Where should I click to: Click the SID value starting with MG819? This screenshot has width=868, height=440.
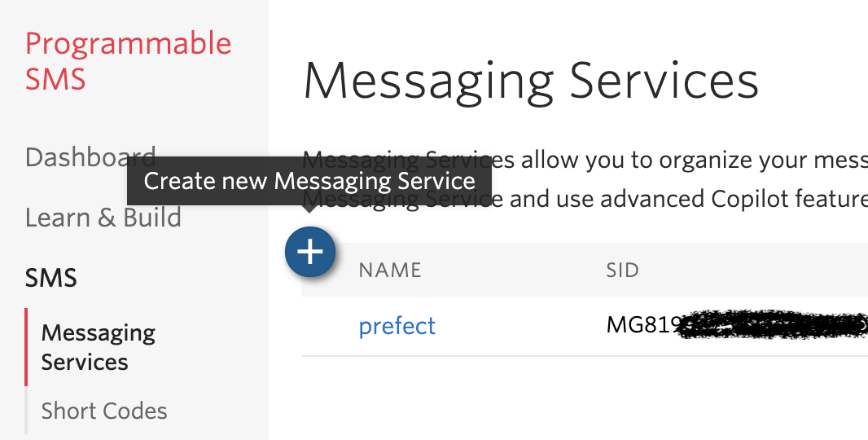[642, 326]
